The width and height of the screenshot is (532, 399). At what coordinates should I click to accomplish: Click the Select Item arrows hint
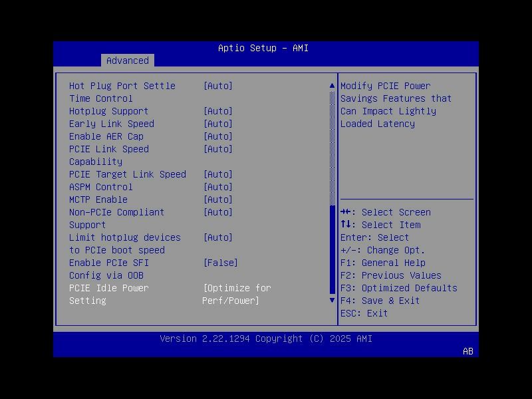click(380, 225)
